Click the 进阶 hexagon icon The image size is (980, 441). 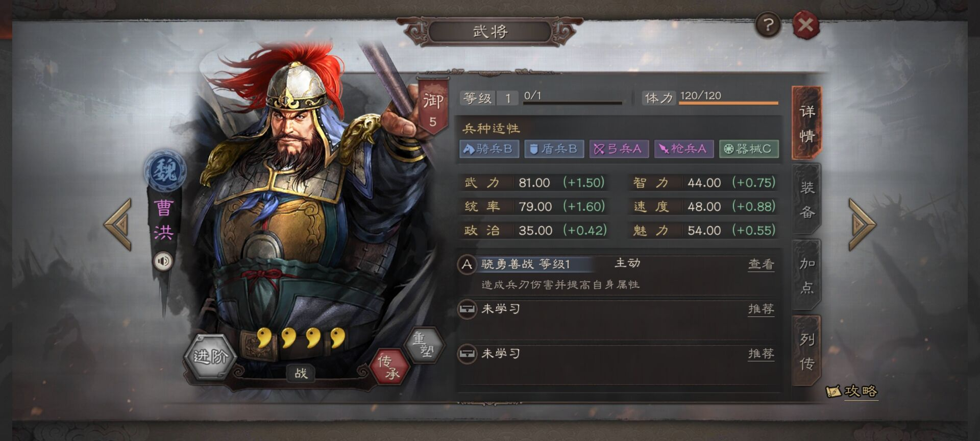210,356
